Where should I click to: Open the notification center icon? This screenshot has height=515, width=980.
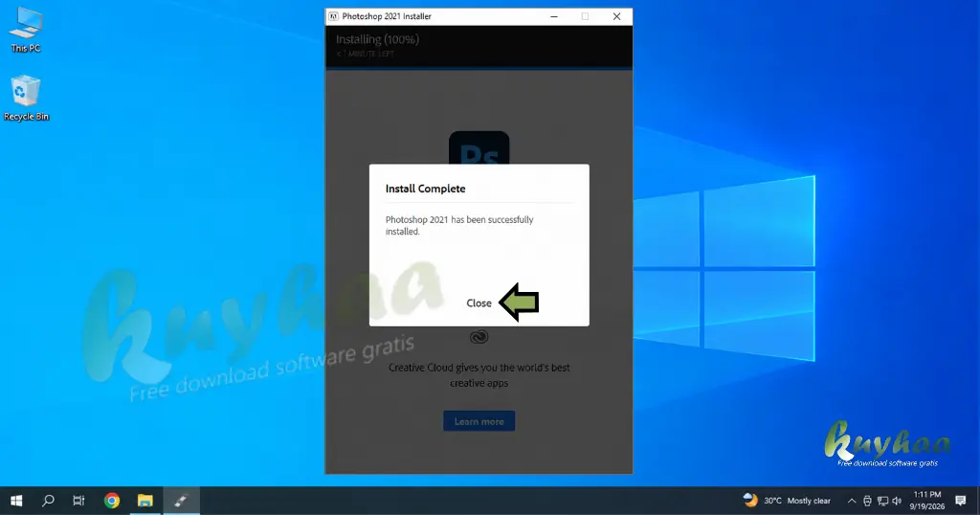961,501
